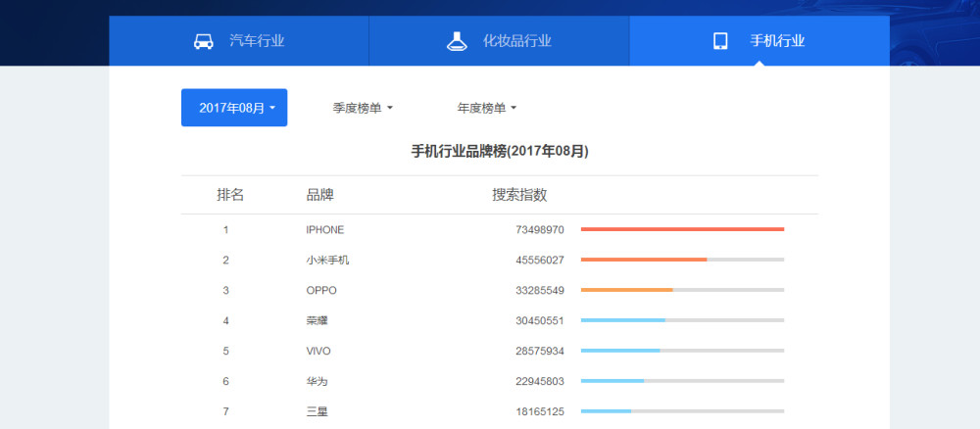Click rank number 4 in 荣耀 row
980x429 pixels.
(x=225, y=320)
